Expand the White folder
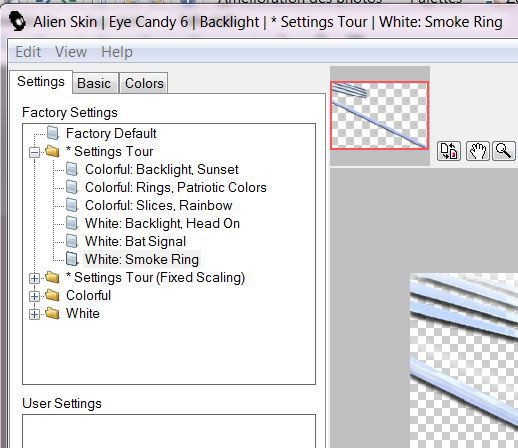This screenshot has width=518, height=448. pos(34,314)
